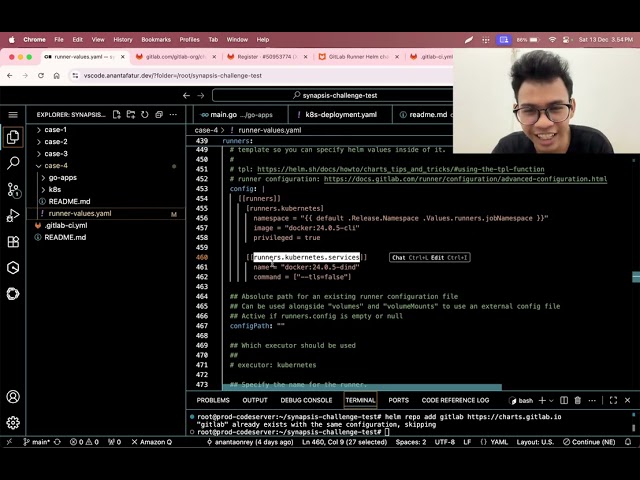Open the Apple menu

click(x=12, y=40)
